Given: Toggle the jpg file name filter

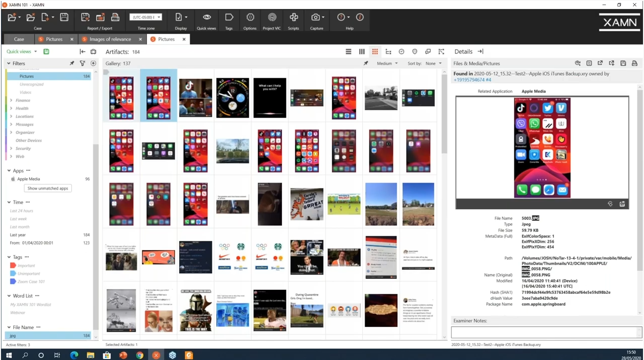Looking at the screenshot, I should 13,335.
